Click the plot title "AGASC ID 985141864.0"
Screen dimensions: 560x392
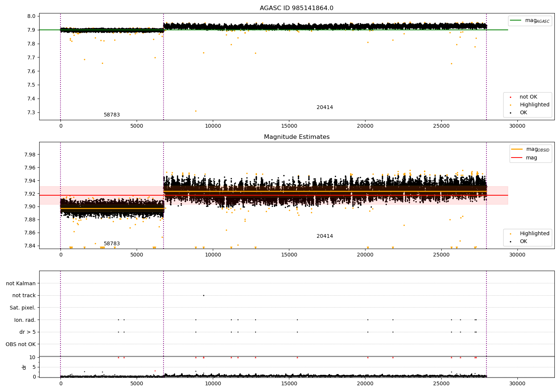296,8
